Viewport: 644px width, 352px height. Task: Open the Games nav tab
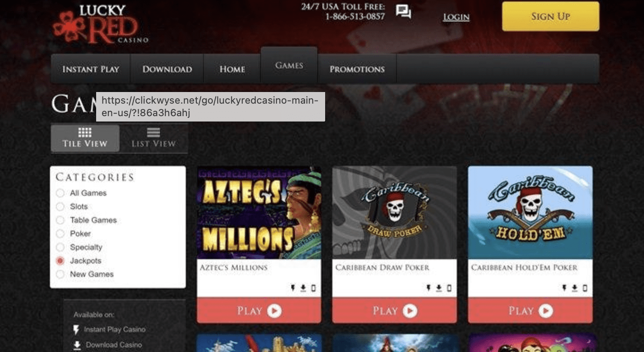[289, 65]
